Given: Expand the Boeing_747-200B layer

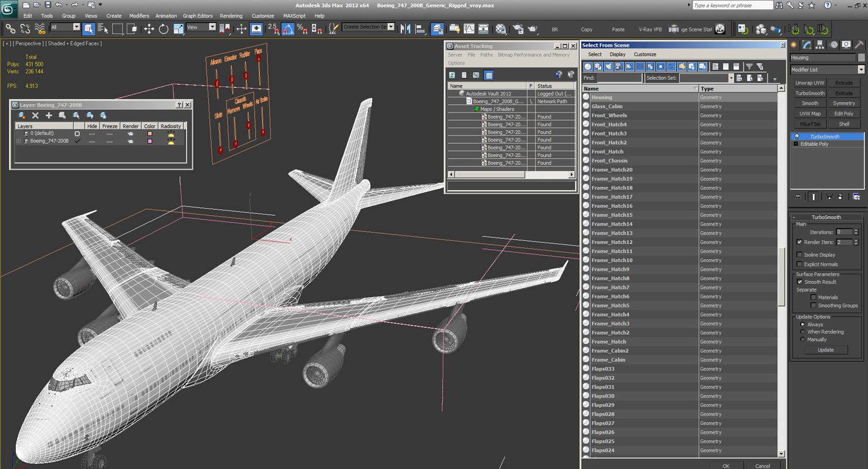Looking at the screenshot, I should point(19,141).
